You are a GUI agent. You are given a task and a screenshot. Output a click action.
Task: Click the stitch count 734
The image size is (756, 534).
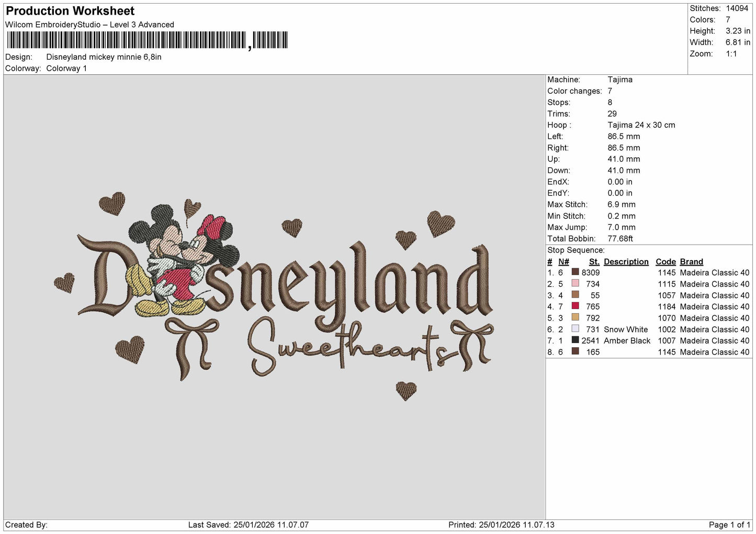(x=593, y=284)
